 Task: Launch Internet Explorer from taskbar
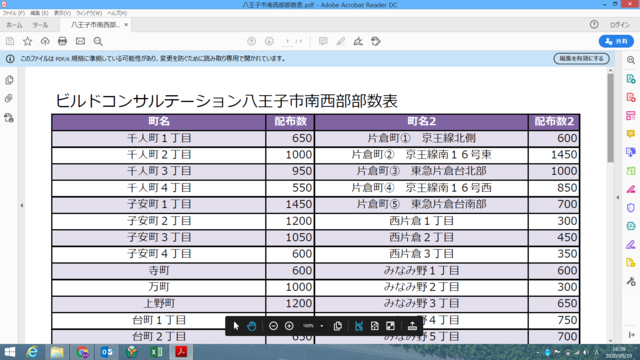(32, 352)
